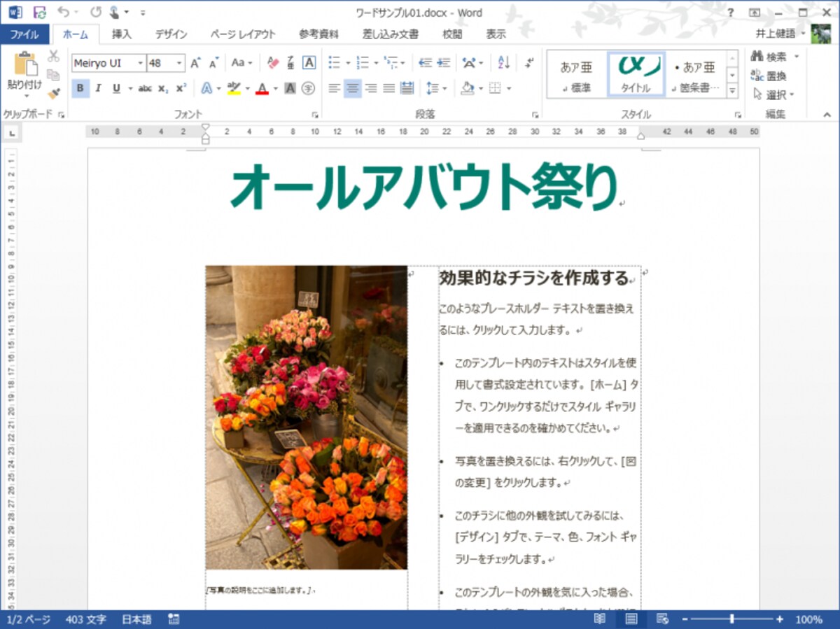Screen dimensions: 840x629
Task: Toggle strikethrough formatting
Action: (145, 88)
